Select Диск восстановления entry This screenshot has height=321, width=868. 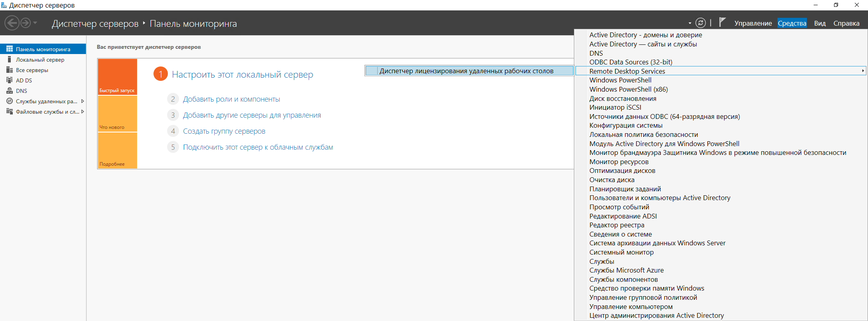tap(623, 98)
